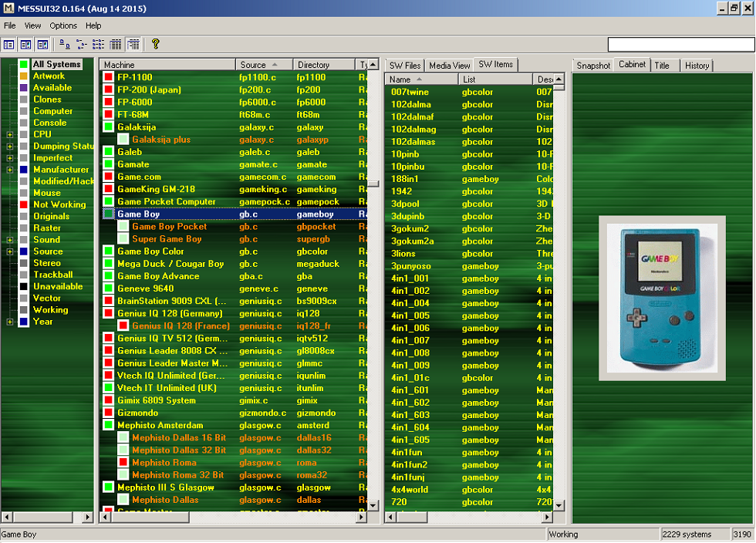Viewport: 756px width, 543px height.
Task: Toggle the software area panel toolbar icon
Action: [25, 45]
